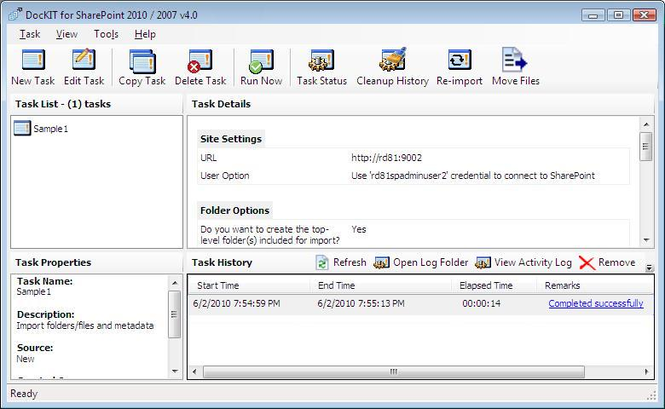665x409 pixels.
Task: Click Open Log Folder
Action: 421,263
